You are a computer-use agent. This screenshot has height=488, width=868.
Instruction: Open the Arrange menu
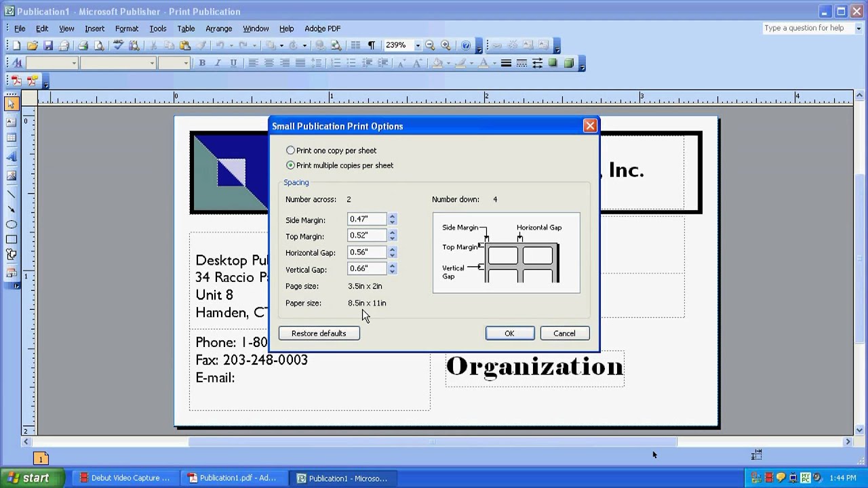coord(218,28)
